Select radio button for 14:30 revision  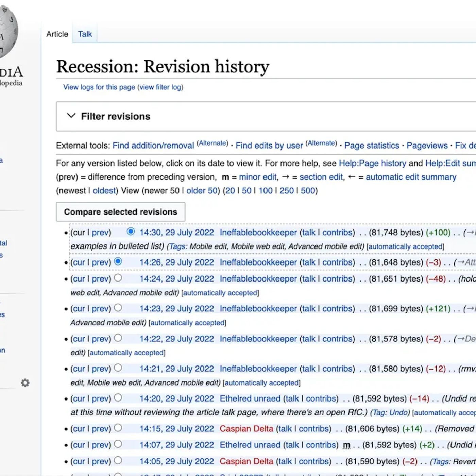coord(131,232)
